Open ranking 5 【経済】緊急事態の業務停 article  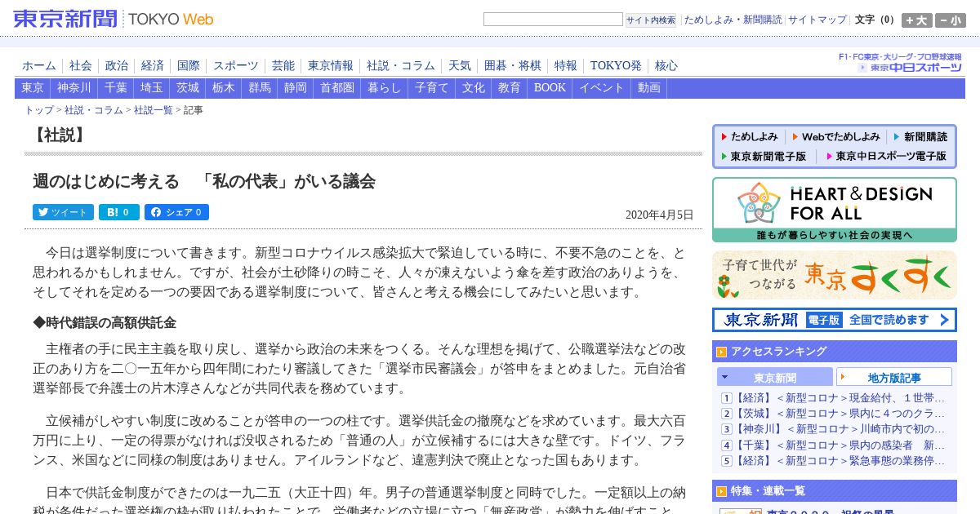tap(840, 461)
